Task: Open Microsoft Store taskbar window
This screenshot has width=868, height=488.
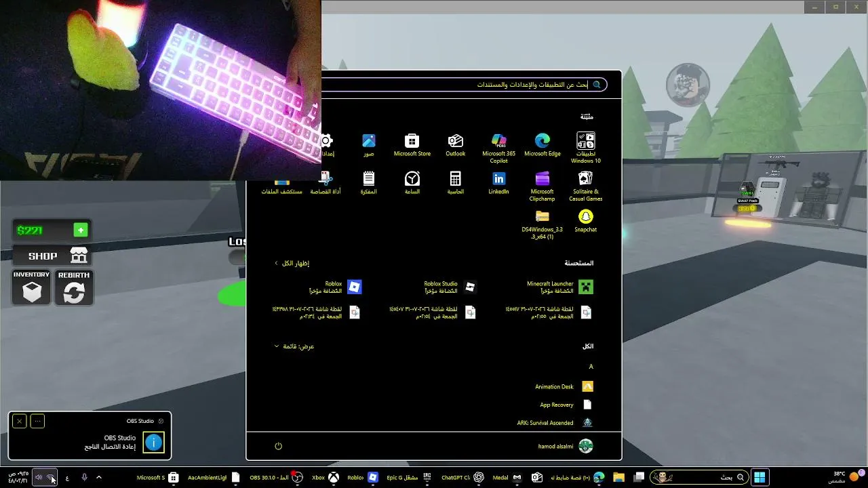Action: (x=157, y=477)
